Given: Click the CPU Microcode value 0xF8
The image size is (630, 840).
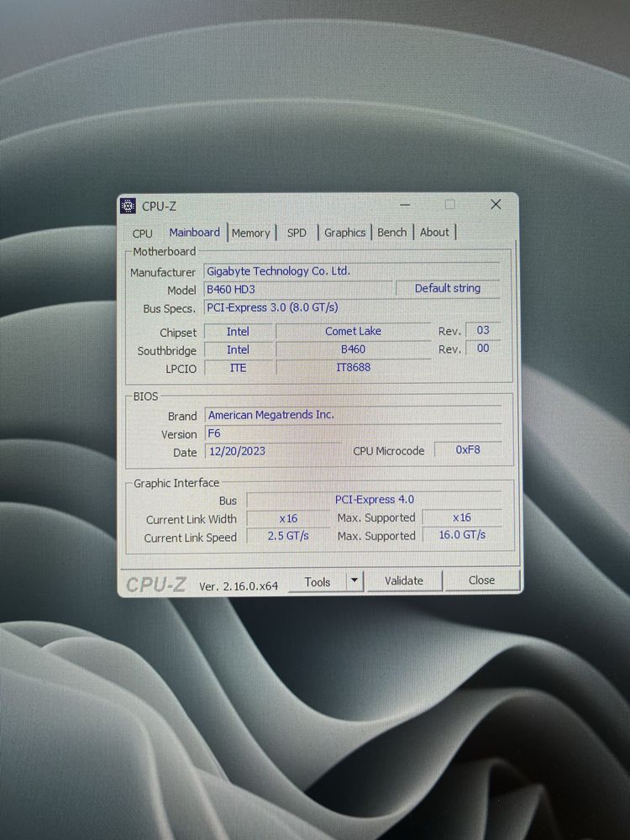Looking at the screenshot, I should [468, 450].
